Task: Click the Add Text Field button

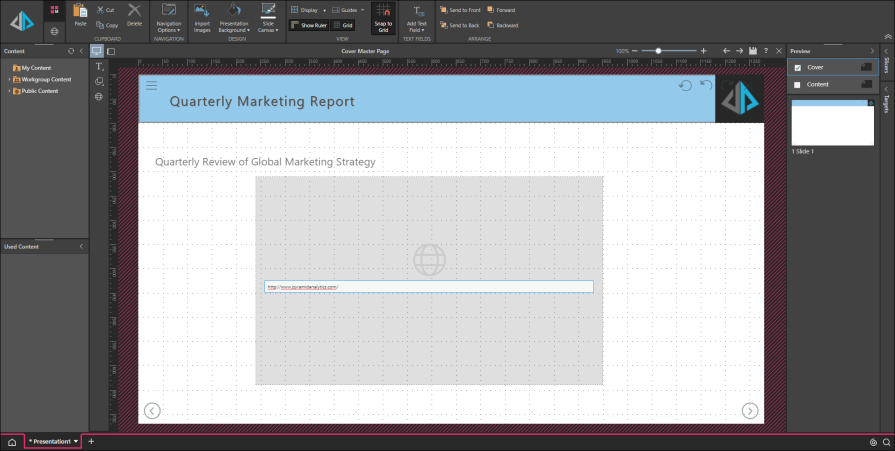Action: [418, 17]
